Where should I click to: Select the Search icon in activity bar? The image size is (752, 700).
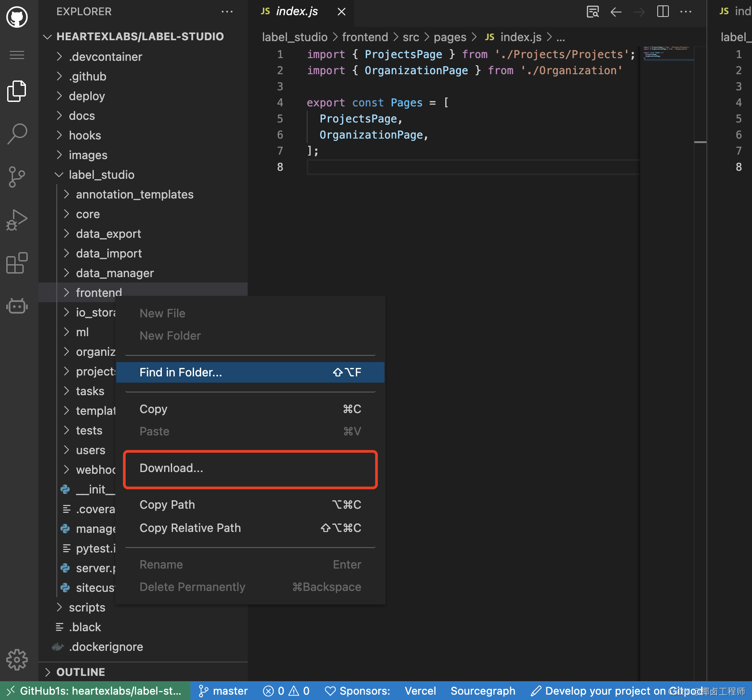17,134
